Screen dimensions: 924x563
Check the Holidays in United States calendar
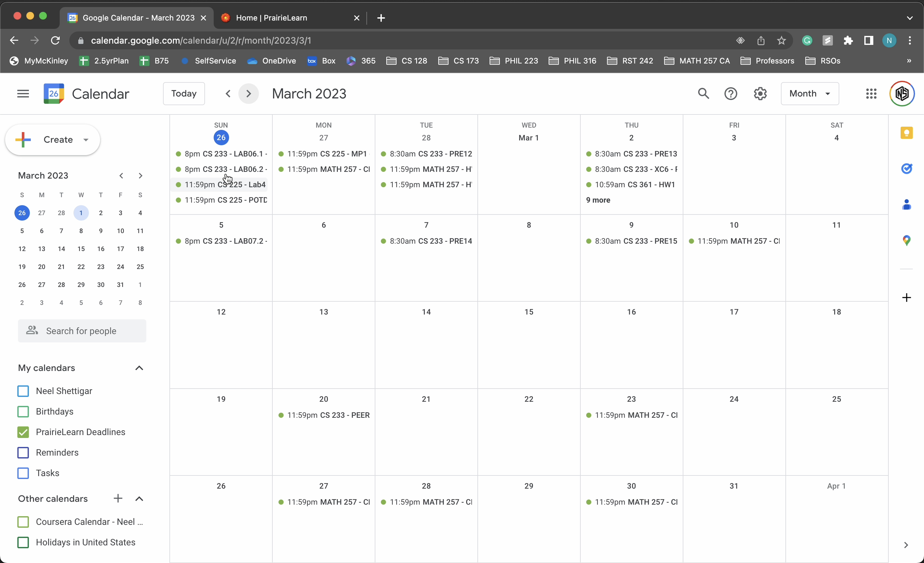coord(23,542)
